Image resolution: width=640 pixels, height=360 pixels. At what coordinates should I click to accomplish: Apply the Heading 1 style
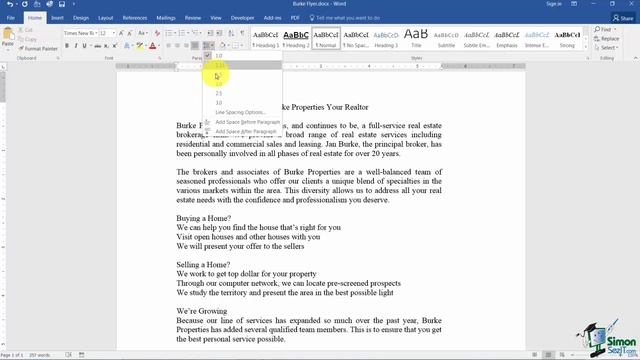(266, 39)
